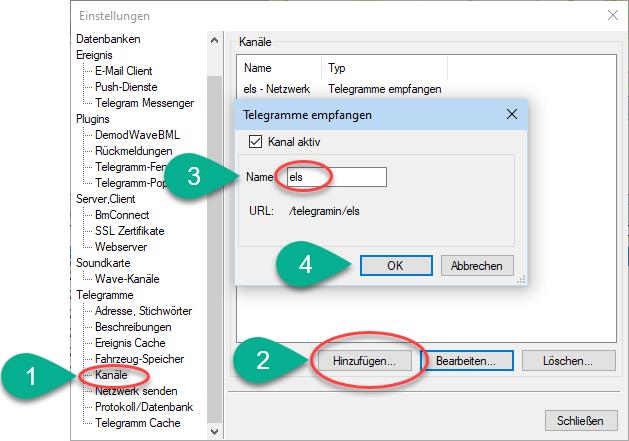629x441 pixels.
Task: Select Fahrzeug-Speicher tree item
Action: point(140,359)
